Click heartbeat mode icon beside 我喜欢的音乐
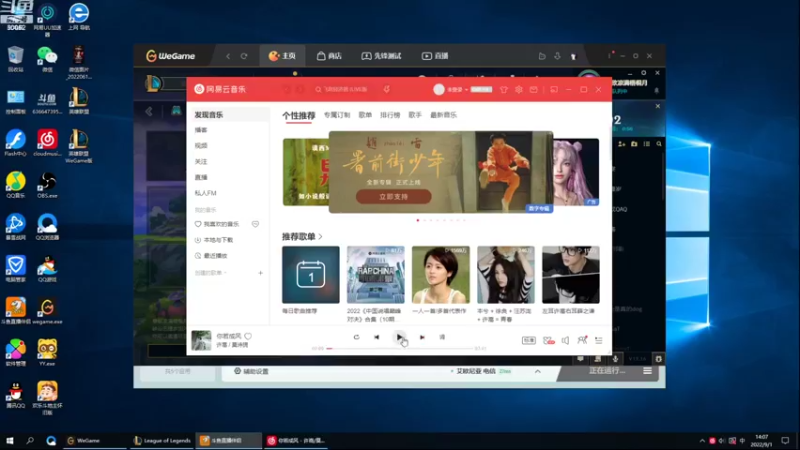 [x=256, y=224]
